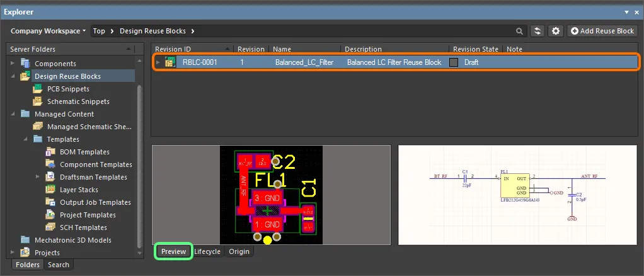This screenshot has width=644, height=276.
Task: Click Top in the breadcrumb path
Action: click(x=99, y=31)
